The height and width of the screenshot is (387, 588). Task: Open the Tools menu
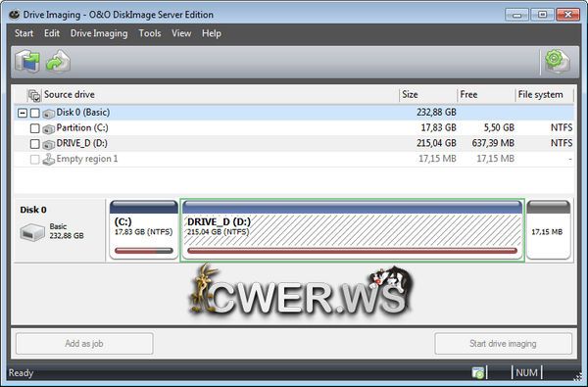[x=150, y=33]
